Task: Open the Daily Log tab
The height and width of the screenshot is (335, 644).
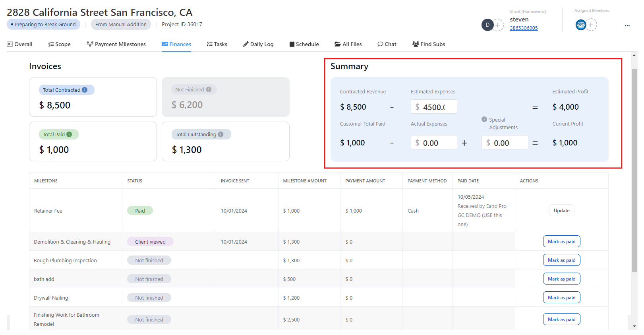Action: pos(258,45)
